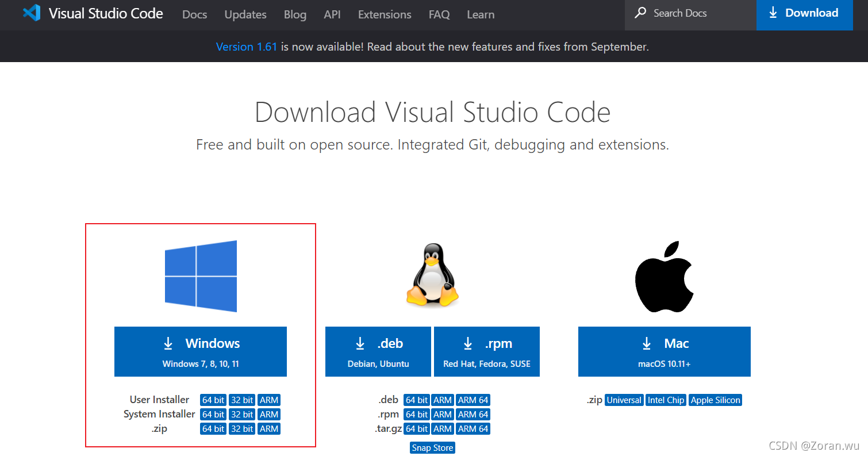Screen dimensions: 868x456
Task: Download Linux .tar.gz ARM archive
Action: coord(443,429)
